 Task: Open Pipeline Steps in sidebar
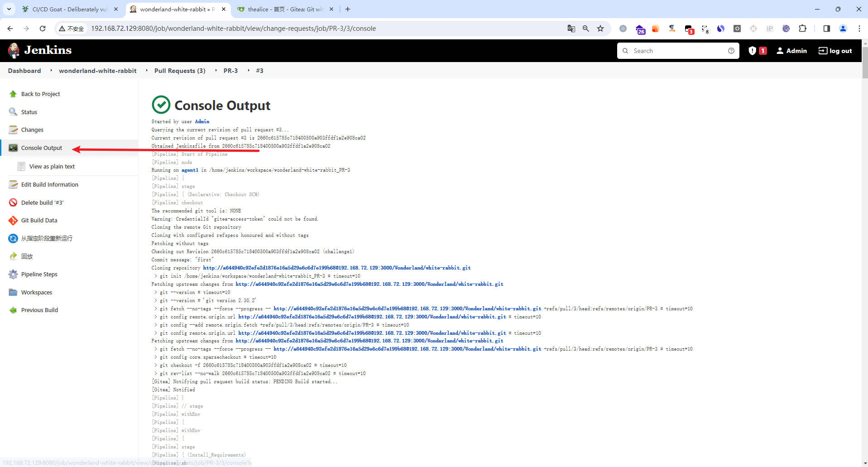(39, 274)
